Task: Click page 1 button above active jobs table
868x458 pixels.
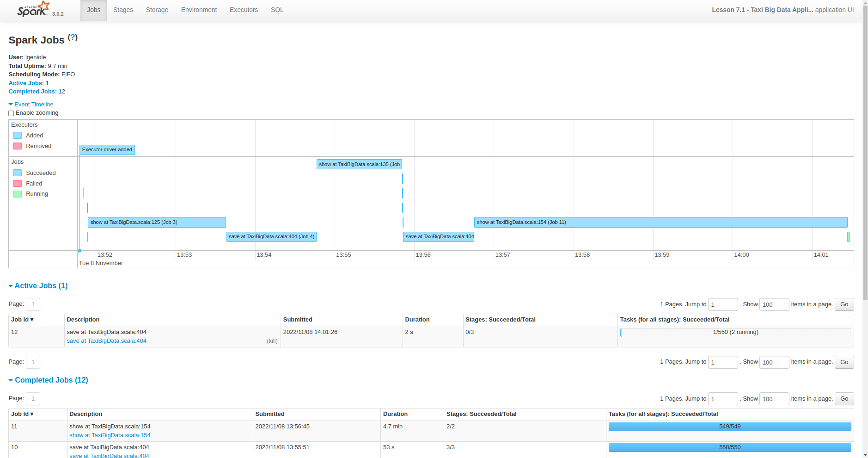Action: tap(33, 304)
